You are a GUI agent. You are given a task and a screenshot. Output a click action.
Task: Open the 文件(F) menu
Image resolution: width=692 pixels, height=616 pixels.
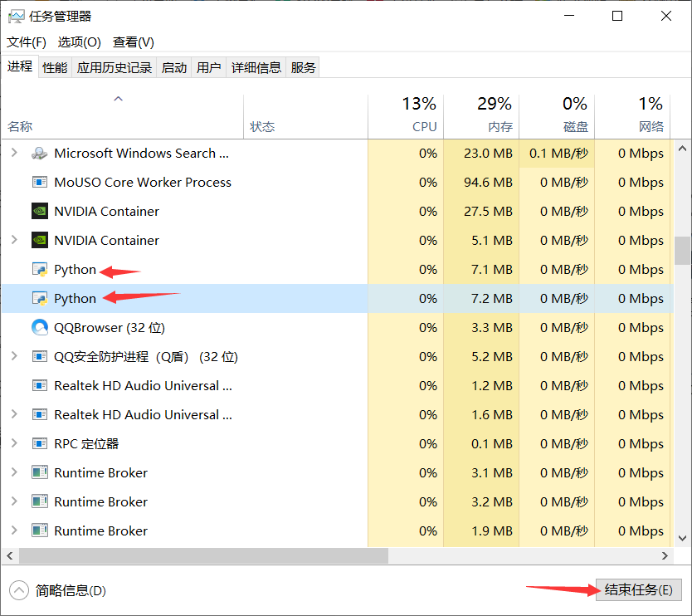coord(26,42)
